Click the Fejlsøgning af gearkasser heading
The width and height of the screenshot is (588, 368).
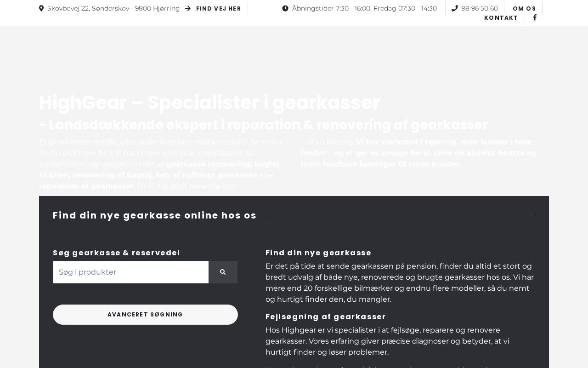pyautogui.click(x=326, y=316)
